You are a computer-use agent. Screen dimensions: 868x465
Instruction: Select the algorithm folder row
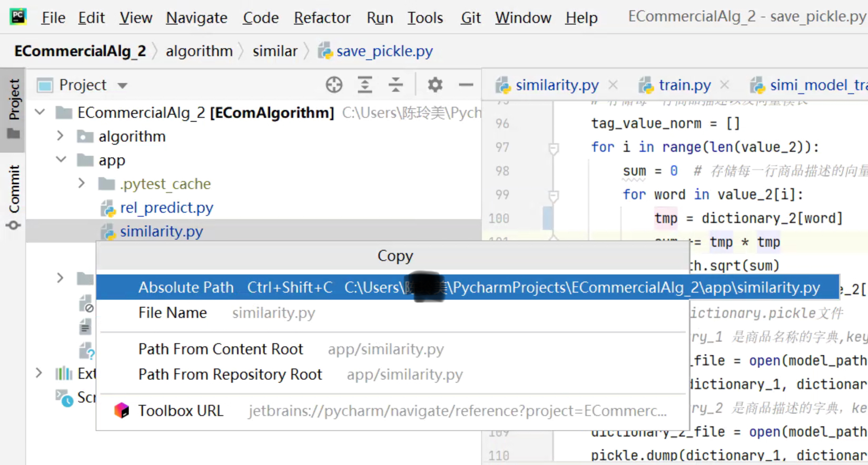(x=254, y=137)
